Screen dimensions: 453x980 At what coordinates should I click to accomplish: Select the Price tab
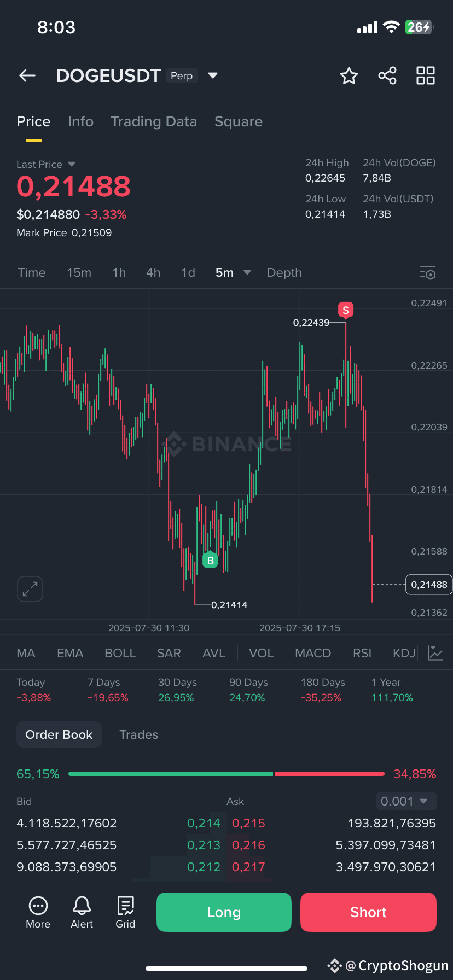tap(33, 121)
